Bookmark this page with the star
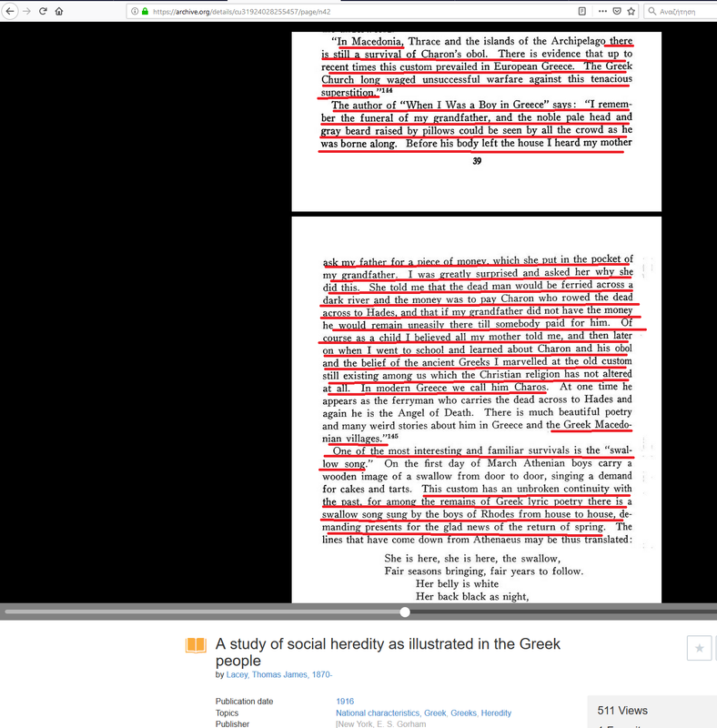717x728 pixels. [631, 11]
